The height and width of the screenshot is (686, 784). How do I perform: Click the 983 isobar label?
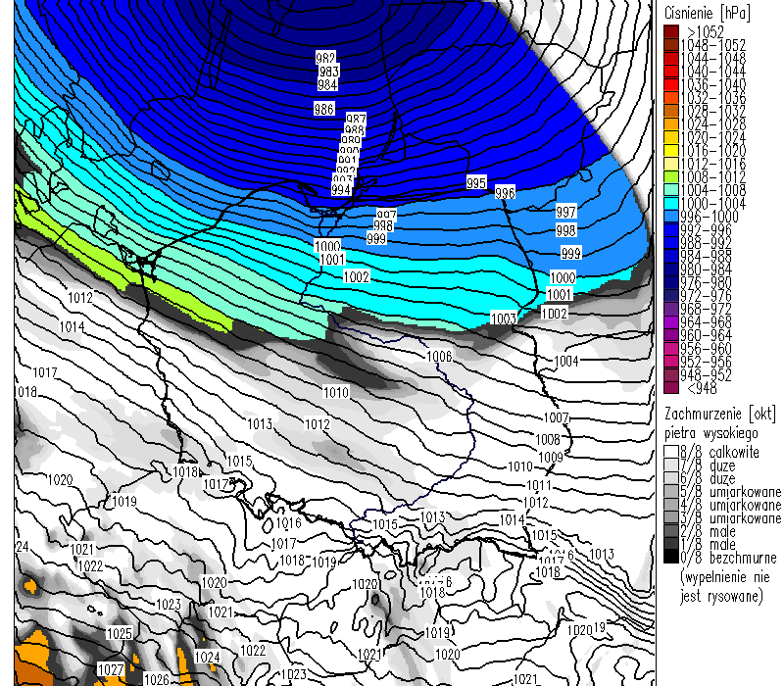[329, 71]
